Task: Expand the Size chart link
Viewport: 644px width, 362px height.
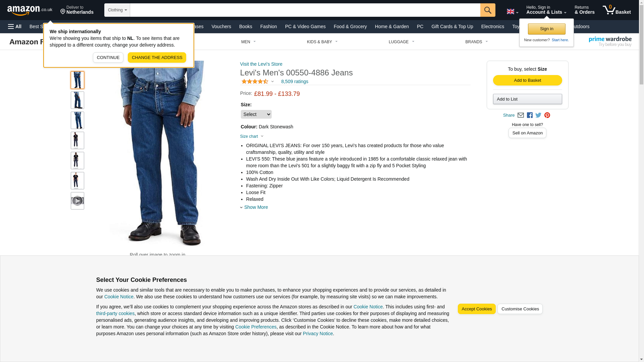Action: (252, 136)
